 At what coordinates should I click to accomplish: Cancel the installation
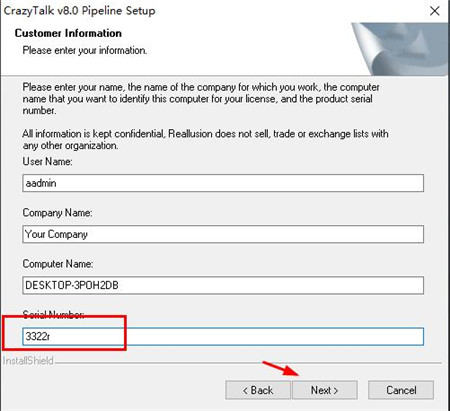click(x=401, y=390)
